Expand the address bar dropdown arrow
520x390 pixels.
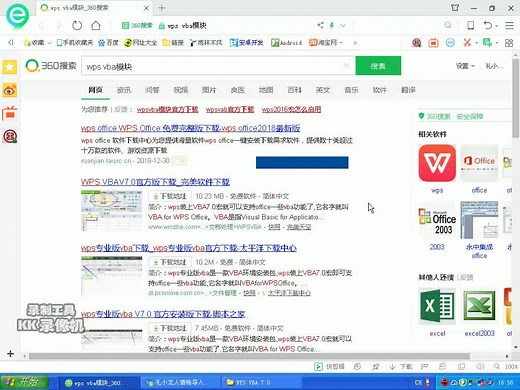point(343,25)
